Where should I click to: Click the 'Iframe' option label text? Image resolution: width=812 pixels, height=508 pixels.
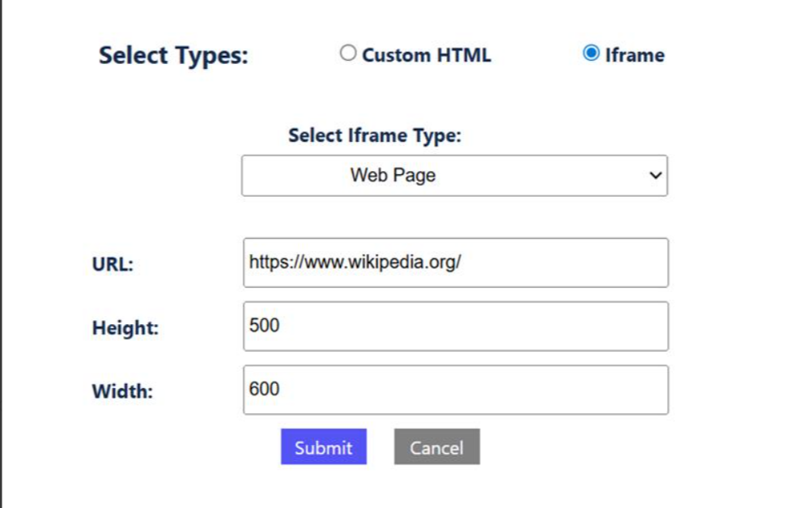point(635,55)
